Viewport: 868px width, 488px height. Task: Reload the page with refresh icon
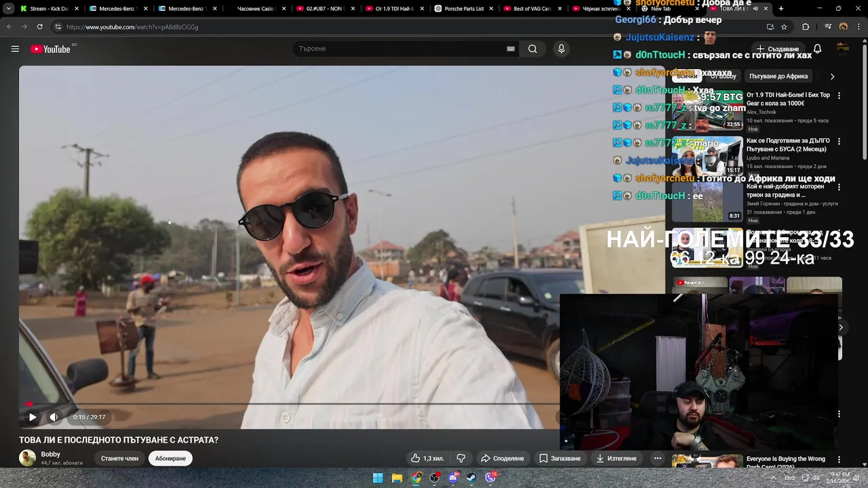[x=39, y=26]
